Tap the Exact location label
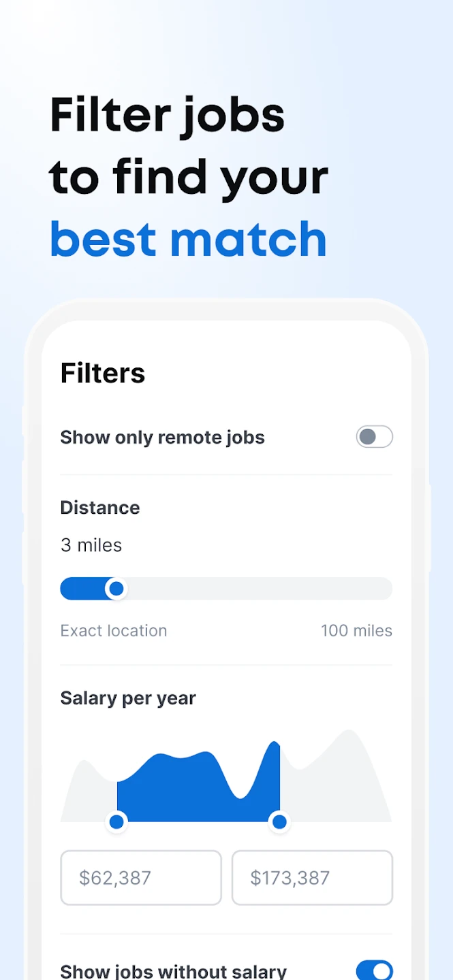 113,631
